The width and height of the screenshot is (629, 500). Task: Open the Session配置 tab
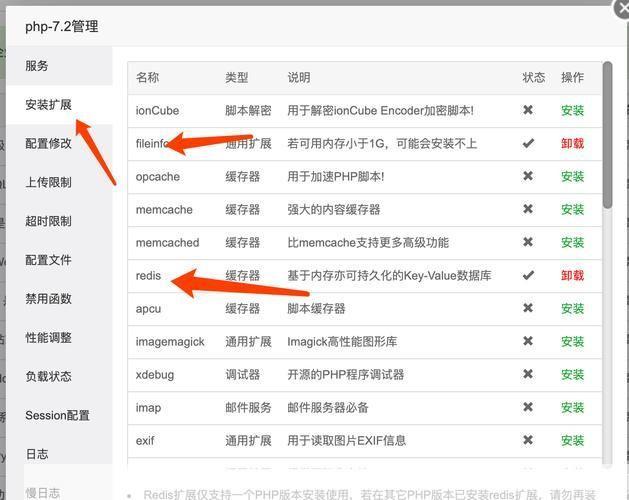(x=57, y=415)
